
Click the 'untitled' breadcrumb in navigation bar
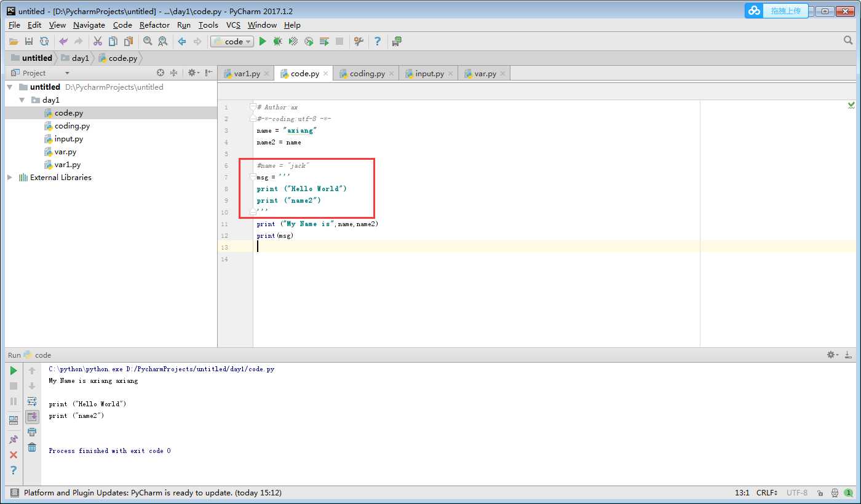[32, 58]
